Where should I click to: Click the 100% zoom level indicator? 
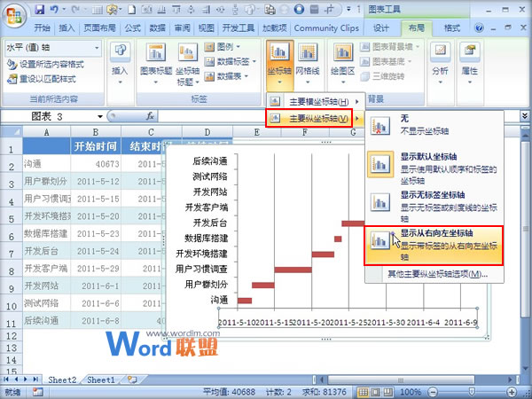tap(411, 392)
